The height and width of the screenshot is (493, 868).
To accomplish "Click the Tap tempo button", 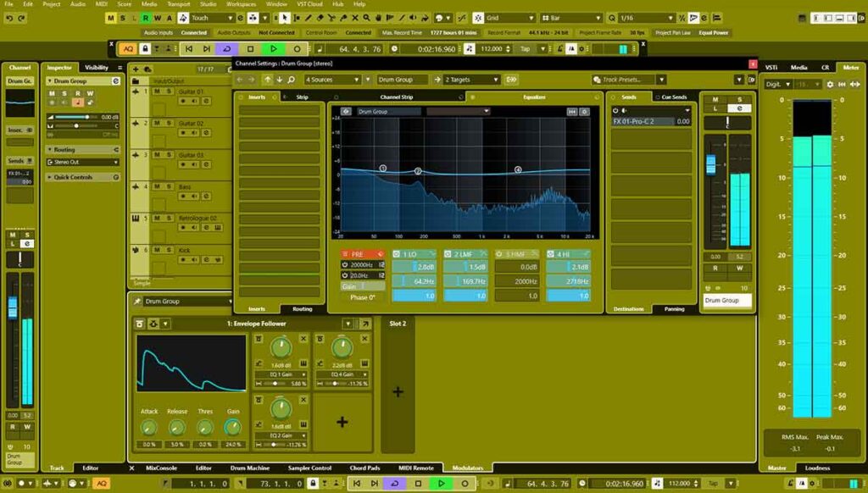I will [526, 49].
